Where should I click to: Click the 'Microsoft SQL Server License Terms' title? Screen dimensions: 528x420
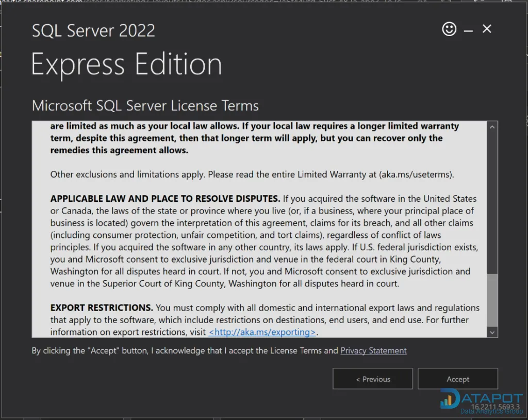coord(145,105)
